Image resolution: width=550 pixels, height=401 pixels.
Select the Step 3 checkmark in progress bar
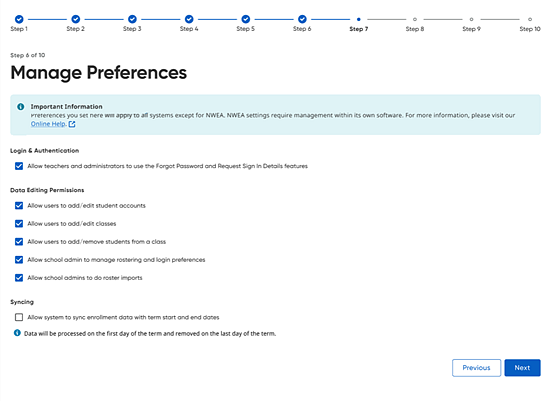[x=132, y=19]
